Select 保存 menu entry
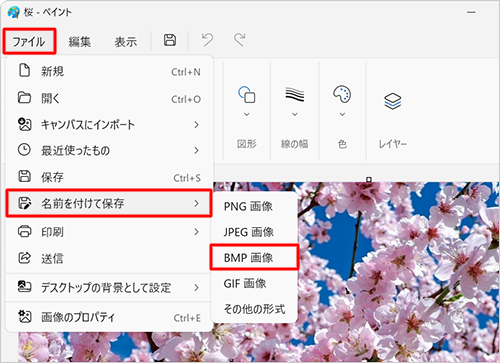Screen dimensions: 500x363 coord(110,177)
